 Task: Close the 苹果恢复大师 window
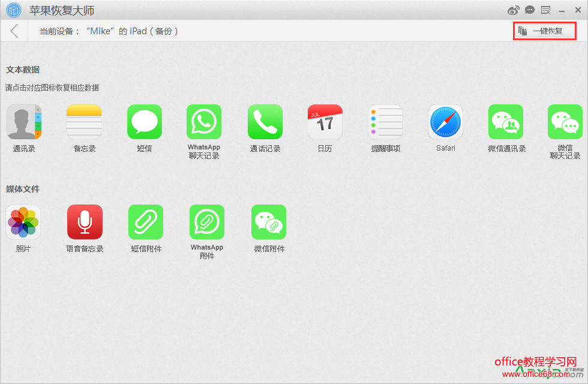(578, 10)
